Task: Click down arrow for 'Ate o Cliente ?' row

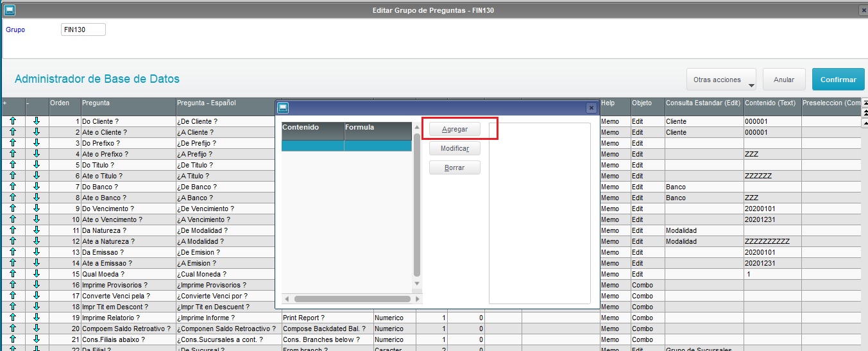Action: click(x=37, y=132)
